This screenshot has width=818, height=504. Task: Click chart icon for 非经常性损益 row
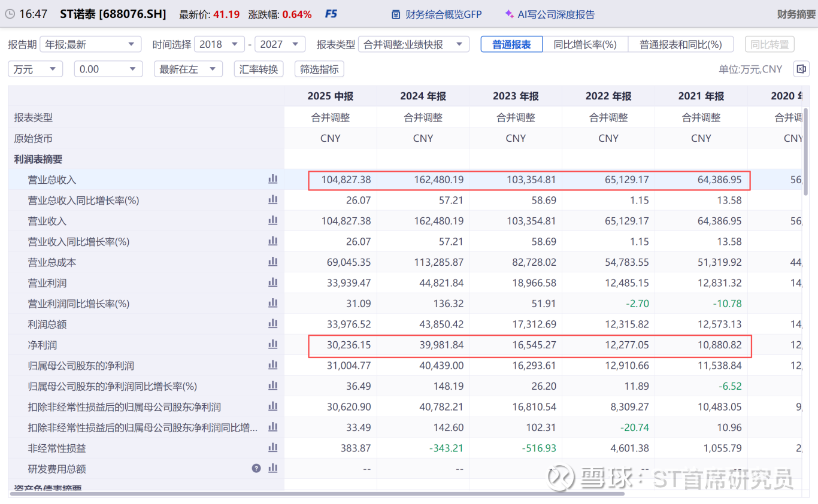272,448
